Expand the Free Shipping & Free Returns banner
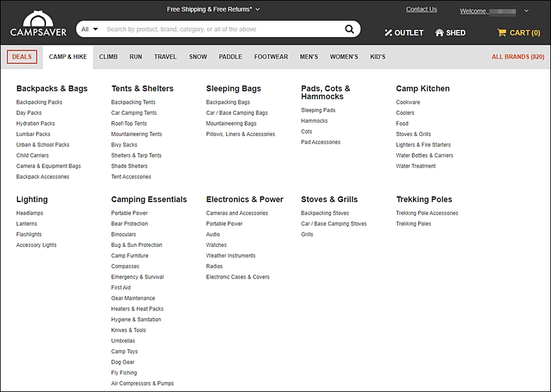The width and height of the screenshot is (551, 392). point(213,10)
